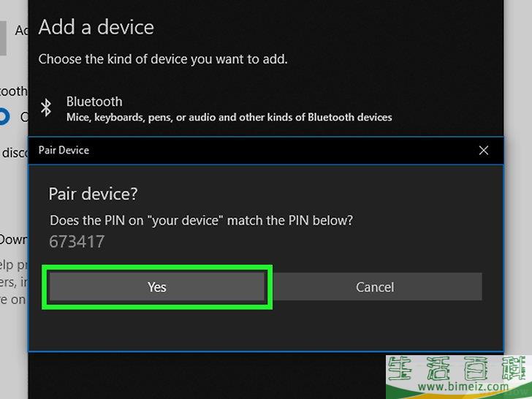Confirm pairing with the Yes button
532x399 pixels.
tap(156, 286)
